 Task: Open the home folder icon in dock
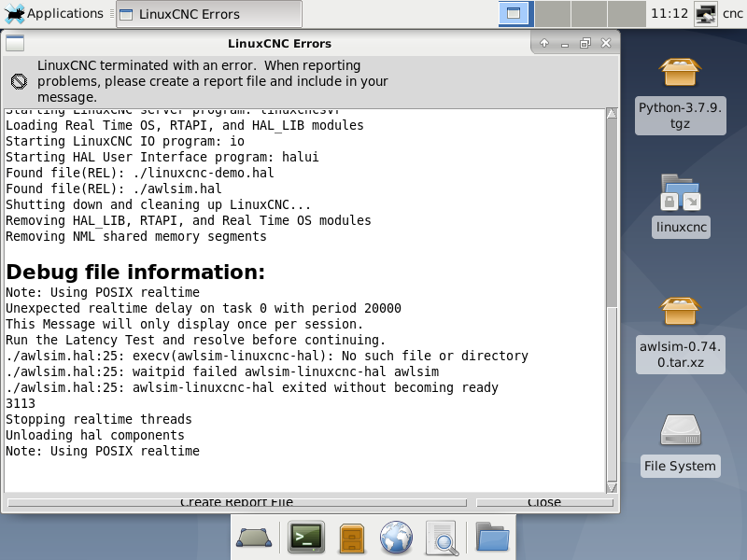(x=492, y=538)
